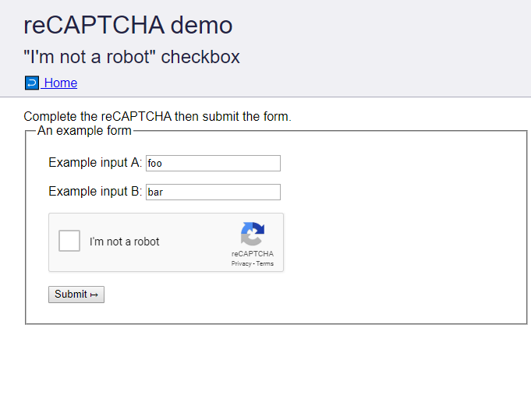Click the "I'm not a robot" checkbox subtitle heading
Image resolution: width=531 pixels, height=420 pixels.
[132, 57]
